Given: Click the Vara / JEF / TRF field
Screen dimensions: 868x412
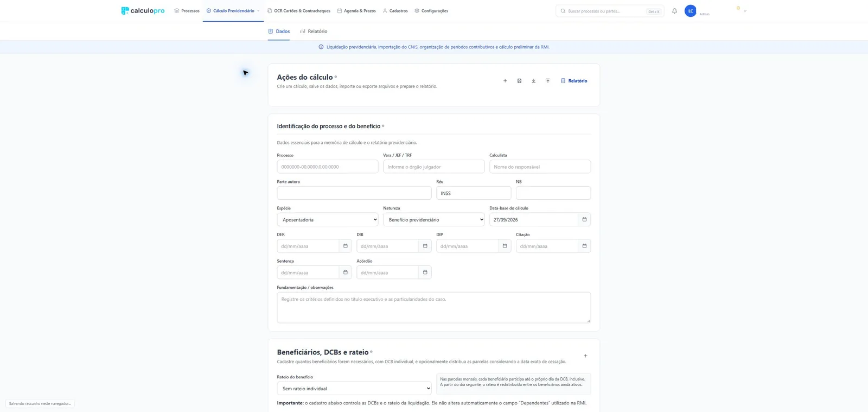Looking at the screenshot, I should (x=434, y=167).
